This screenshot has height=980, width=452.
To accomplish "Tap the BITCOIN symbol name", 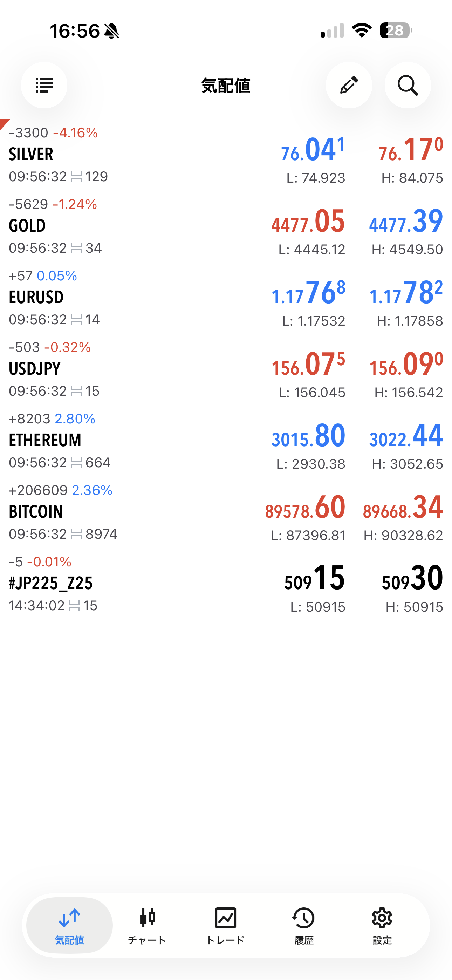I will (x=36, y=512).
